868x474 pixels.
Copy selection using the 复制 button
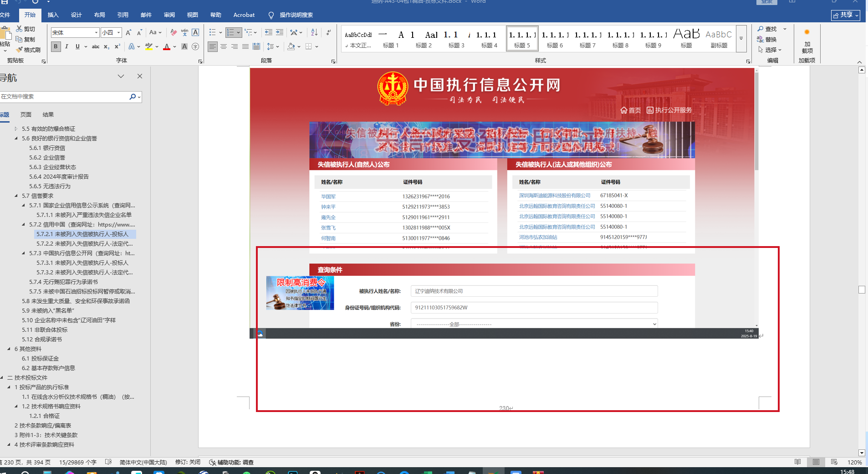coord(26,39)
